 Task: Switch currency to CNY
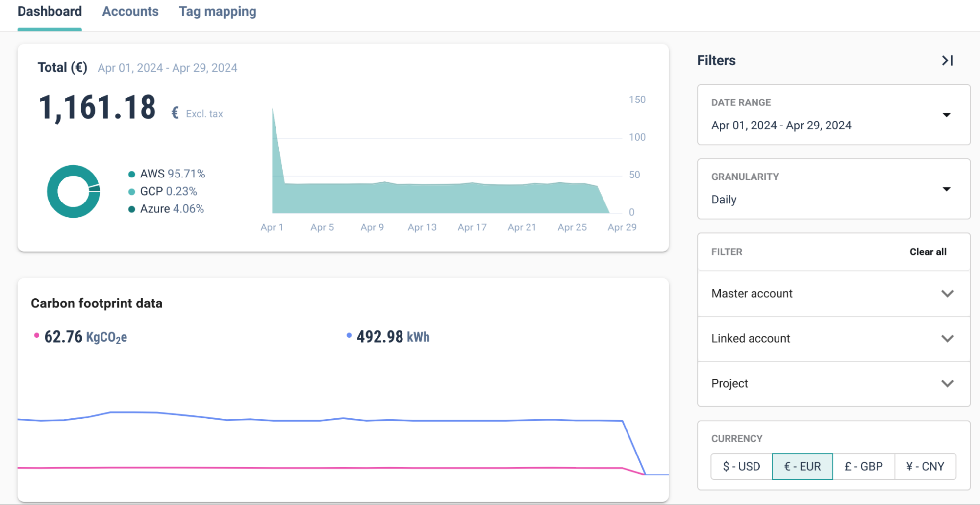click(925, 466)
